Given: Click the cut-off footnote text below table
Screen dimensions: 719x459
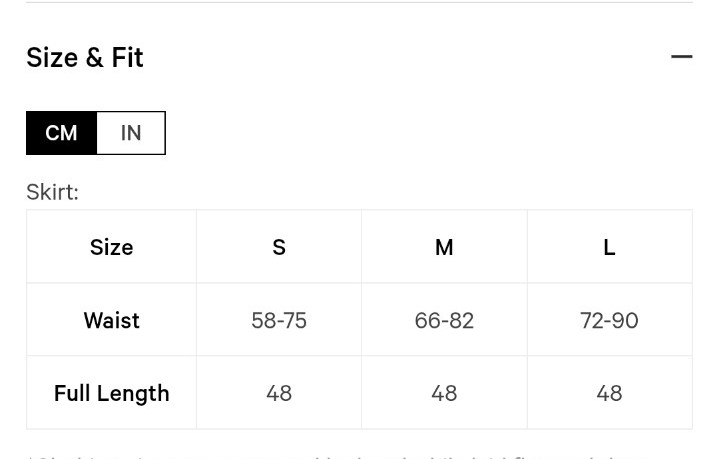Looking at the screenshot, I should (x=335, y=457).
